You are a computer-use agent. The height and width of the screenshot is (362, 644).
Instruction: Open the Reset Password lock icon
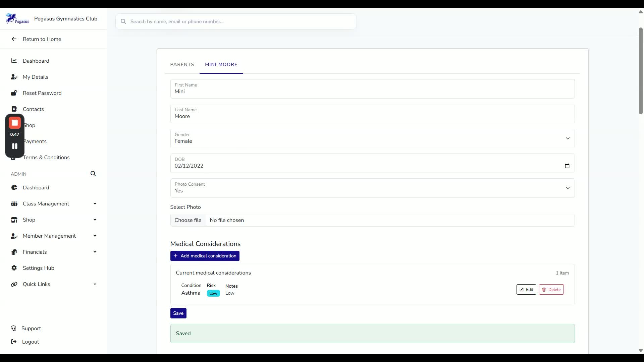point(14,93)
